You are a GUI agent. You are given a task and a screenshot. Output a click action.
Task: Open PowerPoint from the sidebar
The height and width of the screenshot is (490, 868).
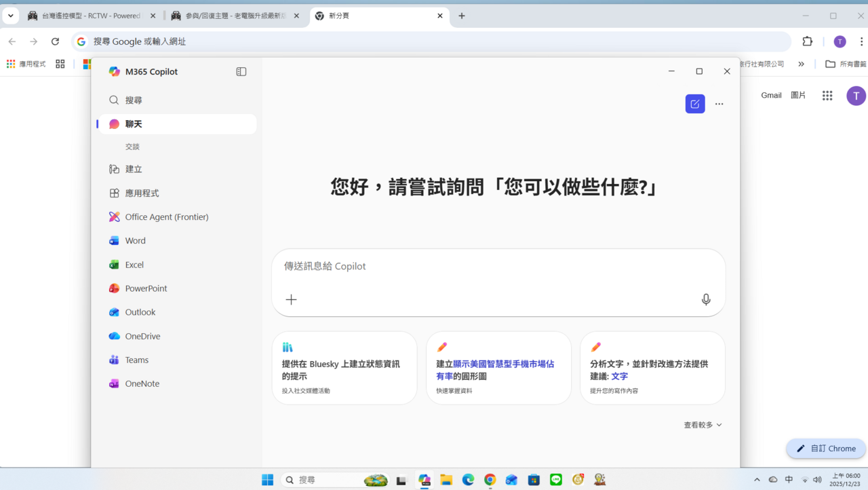click(x=146, y=288)
